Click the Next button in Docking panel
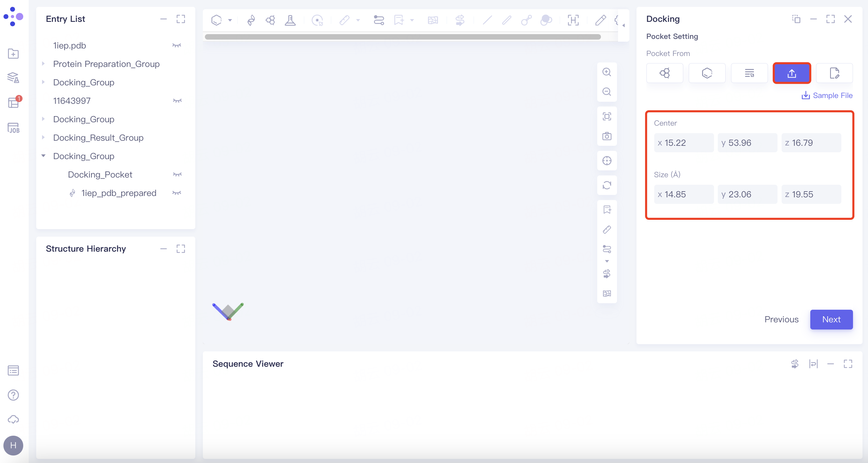Viewport: 868px width, 463px height. [831, 319]
